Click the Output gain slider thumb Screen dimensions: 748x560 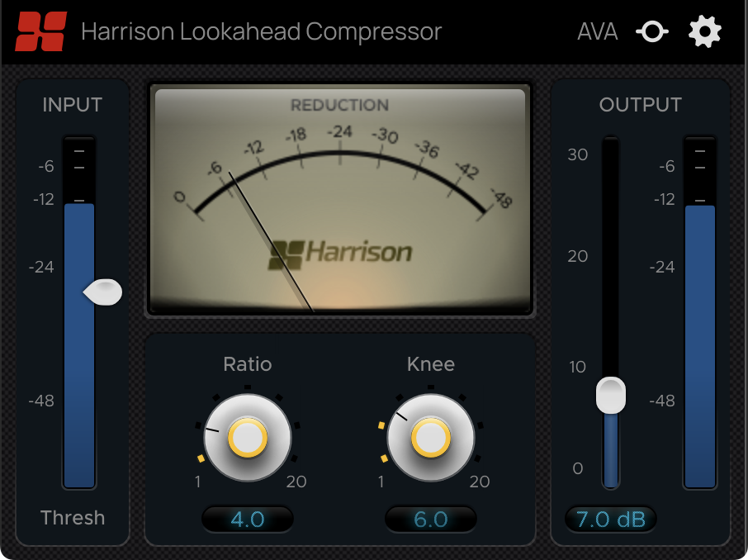point(611,396)
